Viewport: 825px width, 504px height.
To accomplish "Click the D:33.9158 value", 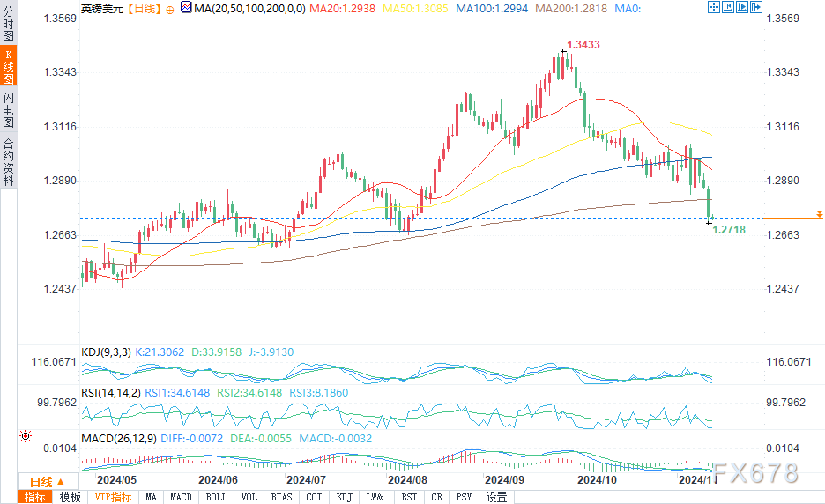I will coord(216,352).
